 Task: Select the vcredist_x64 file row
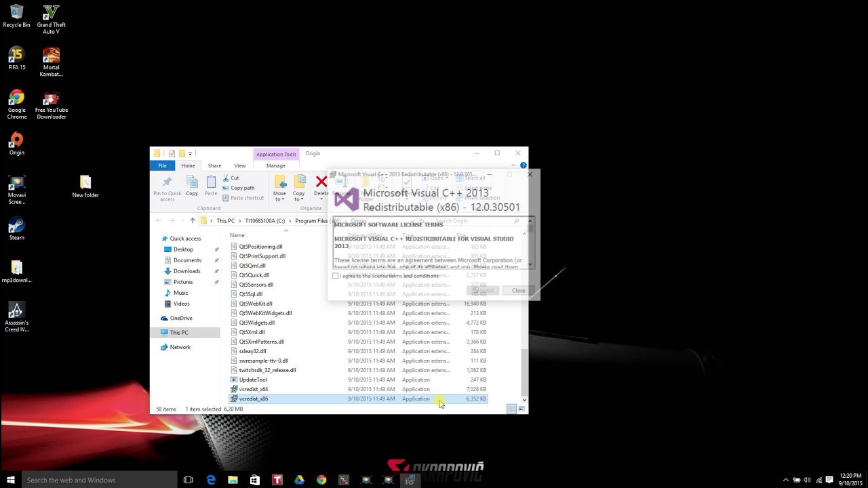(358, 389)
